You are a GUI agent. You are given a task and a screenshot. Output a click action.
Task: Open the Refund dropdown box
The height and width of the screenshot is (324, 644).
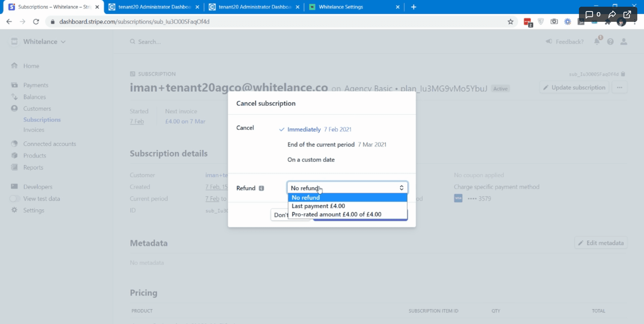point(347,188)
